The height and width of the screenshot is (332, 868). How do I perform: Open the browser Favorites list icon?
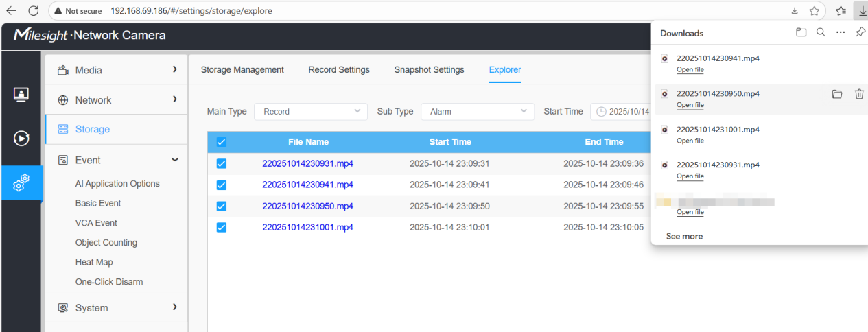click(841, 11)
